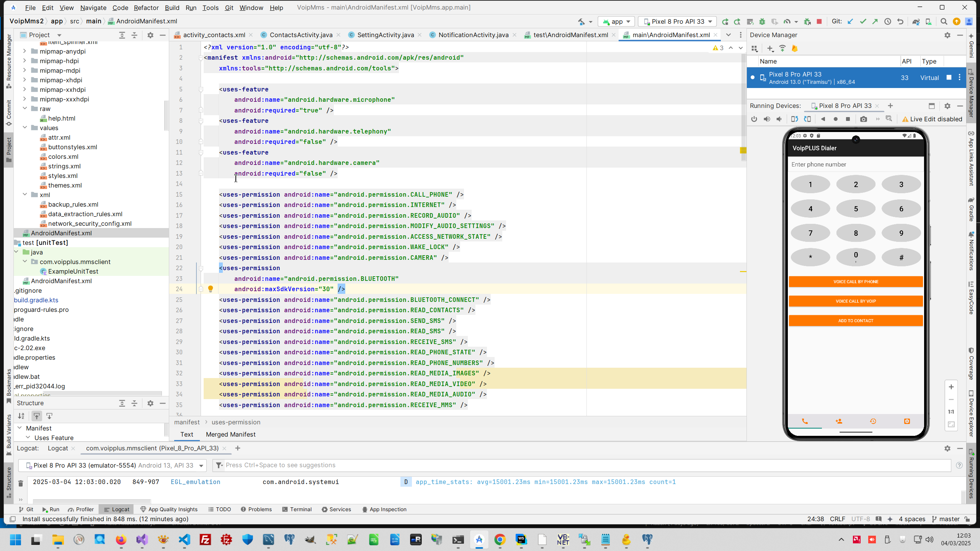This screenshot has width=980, height=551.
Task: Collapse the values folder
Action: pos(24,128)
